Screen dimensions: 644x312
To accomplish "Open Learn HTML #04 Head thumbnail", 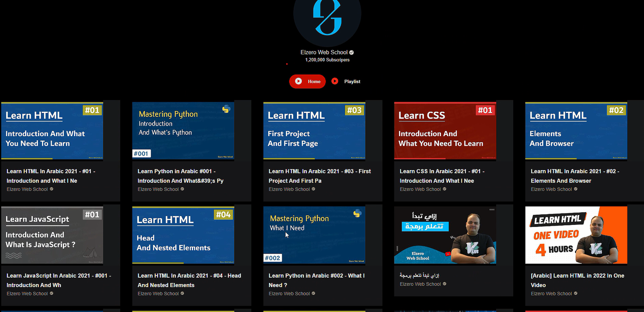I will [x=183, y=235].
